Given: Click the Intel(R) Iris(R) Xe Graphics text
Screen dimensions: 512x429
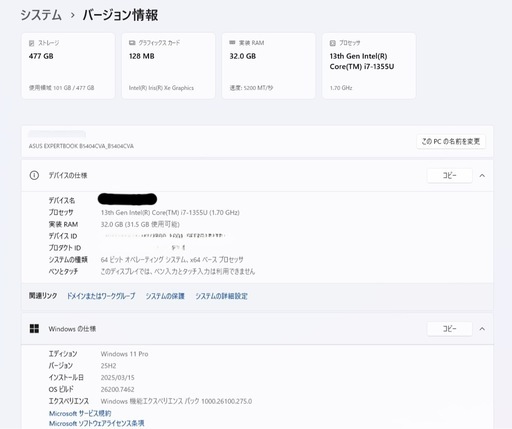Looking at the screenshot, I should (161, 88).
